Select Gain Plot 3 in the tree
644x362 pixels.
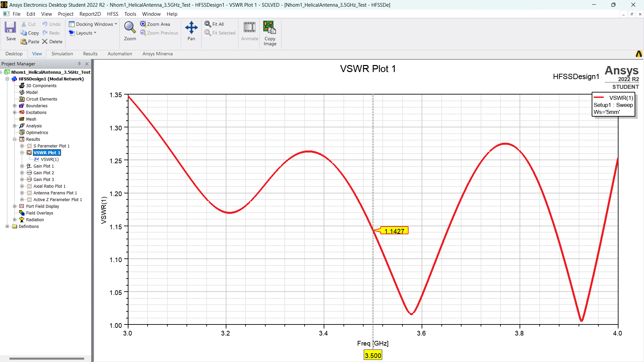(x=44, y=179)
